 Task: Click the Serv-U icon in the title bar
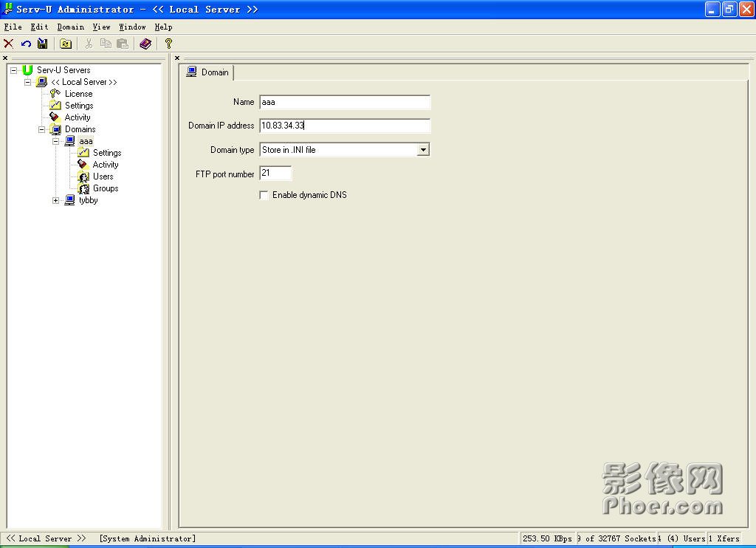click(x=8, y=9)
